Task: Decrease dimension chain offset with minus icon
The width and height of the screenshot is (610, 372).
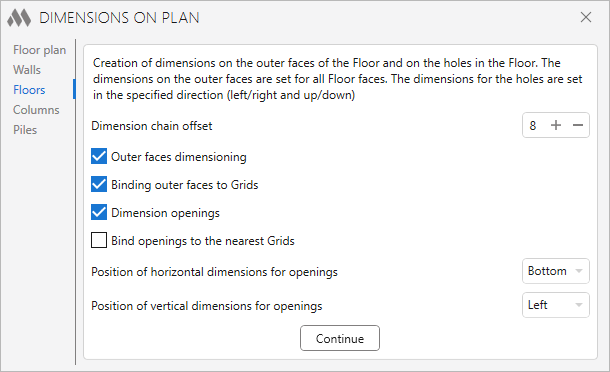Action: [x=578, y=125]
